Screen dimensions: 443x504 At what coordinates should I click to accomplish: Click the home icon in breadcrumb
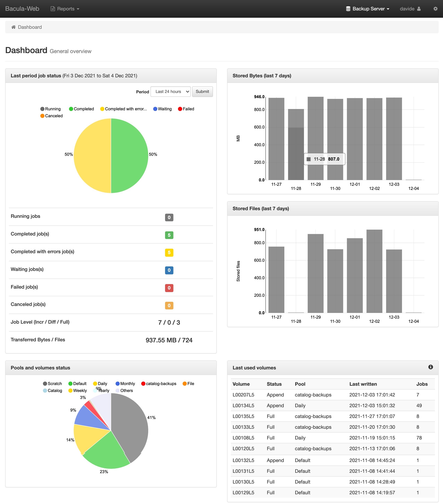14,27
